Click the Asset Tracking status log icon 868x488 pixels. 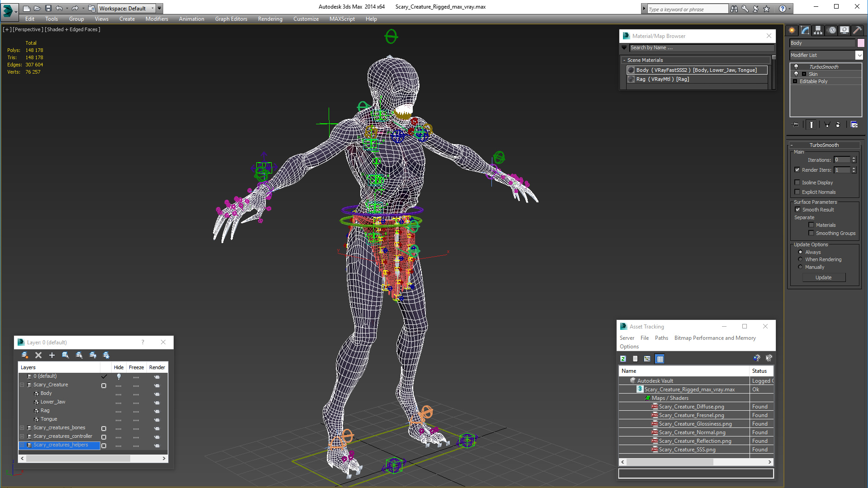click(635, 359)
